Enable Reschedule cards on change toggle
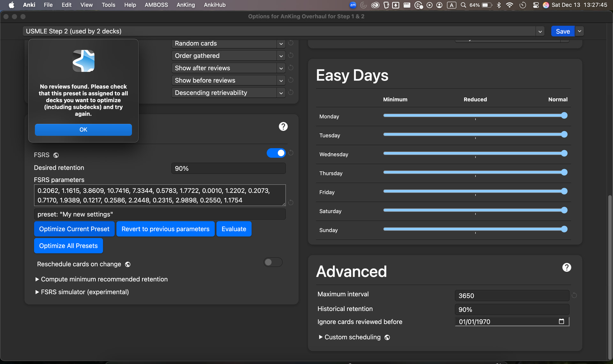 pos(273,262)
